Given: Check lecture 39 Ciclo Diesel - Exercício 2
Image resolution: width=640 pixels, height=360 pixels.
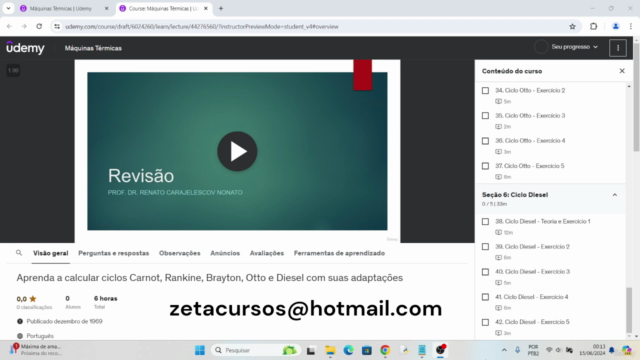Looking at the screenshot, I should click(x=485, y=247).
